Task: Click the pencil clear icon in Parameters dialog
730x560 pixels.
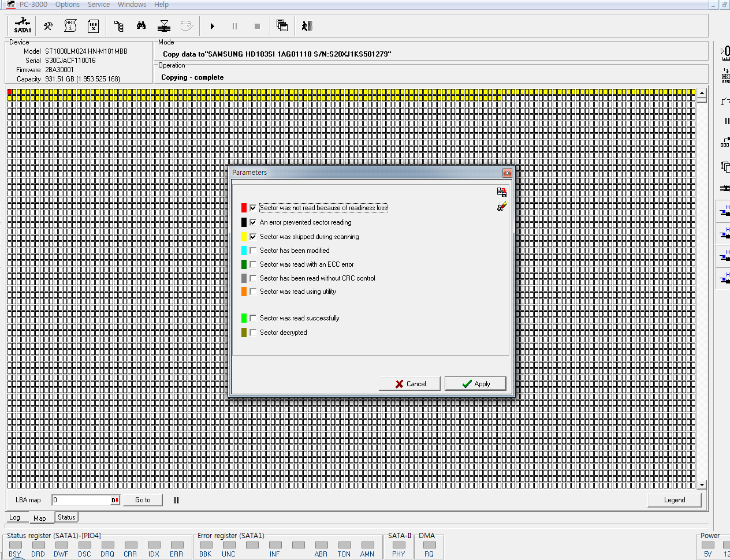Action: (x=501, y=207)
